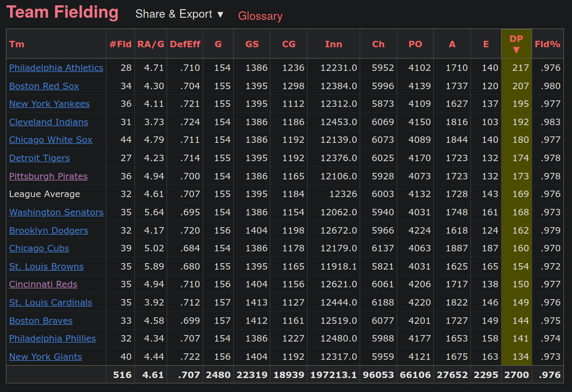Select the League Average row label

(45, 194)
